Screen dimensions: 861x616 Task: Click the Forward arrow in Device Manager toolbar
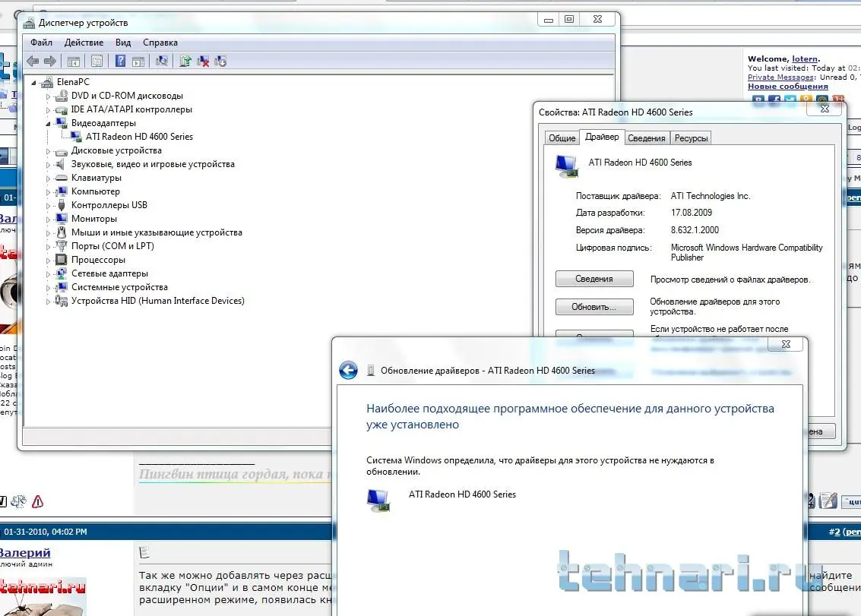(50, 61)
